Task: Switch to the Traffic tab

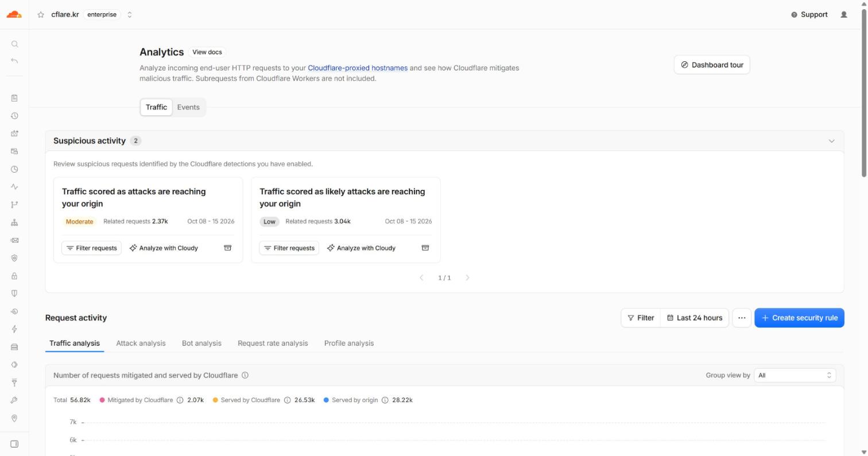Action: [156, 107]
